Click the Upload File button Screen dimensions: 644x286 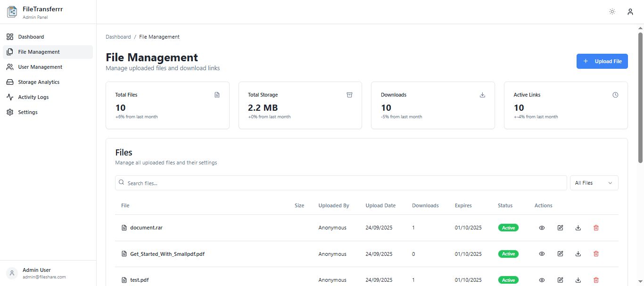(602, 61)
